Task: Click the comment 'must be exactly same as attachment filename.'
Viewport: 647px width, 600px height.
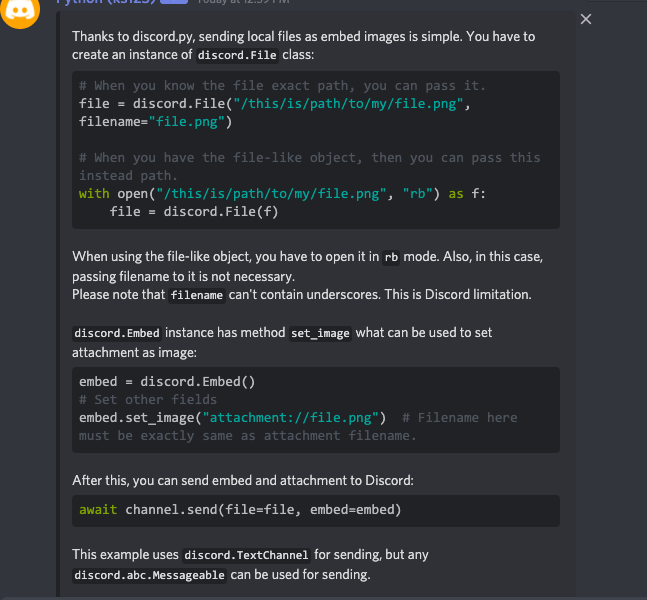Action: [x=248, y=436]
